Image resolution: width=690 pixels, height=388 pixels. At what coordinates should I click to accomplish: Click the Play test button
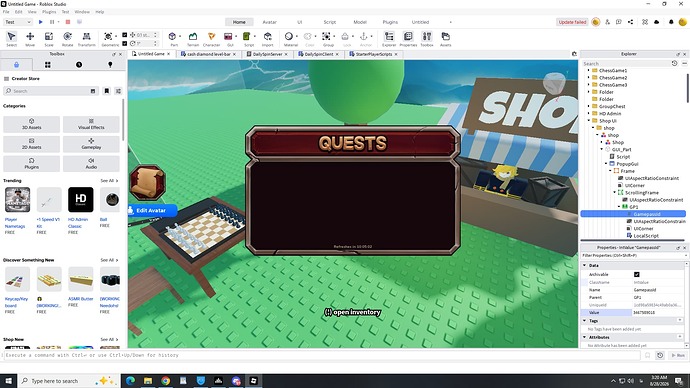[x=40, y=22]
